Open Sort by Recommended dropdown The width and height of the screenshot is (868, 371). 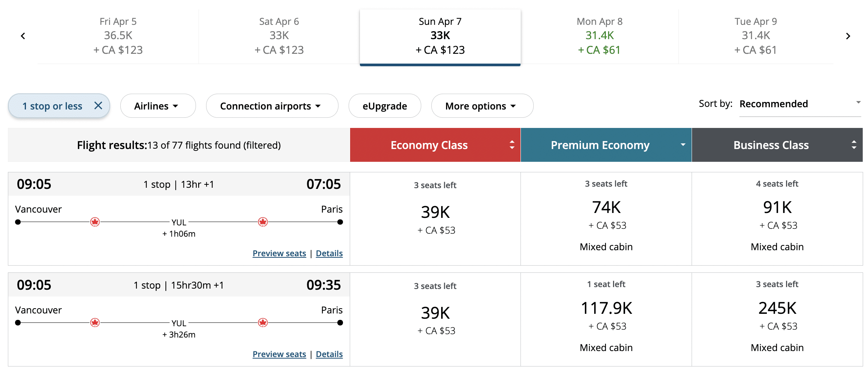pyautogui.click(x=800, y=104)
